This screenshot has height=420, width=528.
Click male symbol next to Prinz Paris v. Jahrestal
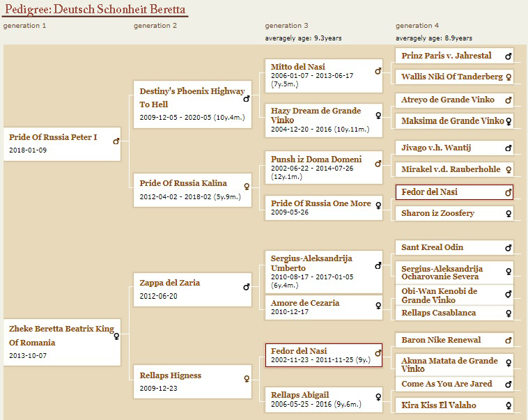point(508,56)
